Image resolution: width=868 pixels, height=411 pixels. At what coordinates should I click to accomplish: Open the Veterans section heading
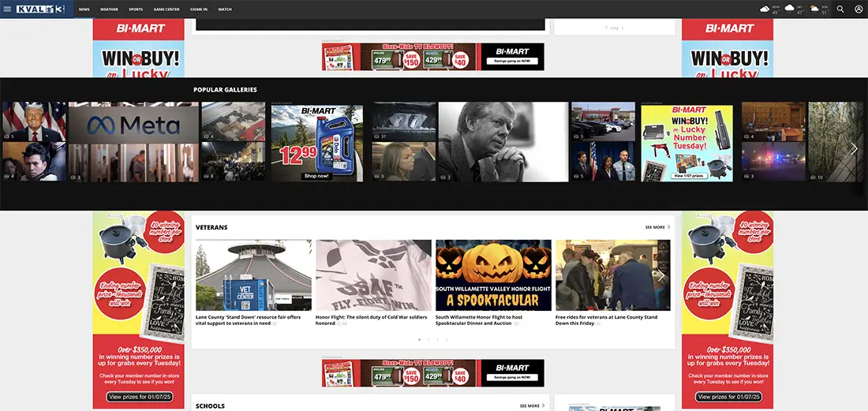click(x=211, y=227)
